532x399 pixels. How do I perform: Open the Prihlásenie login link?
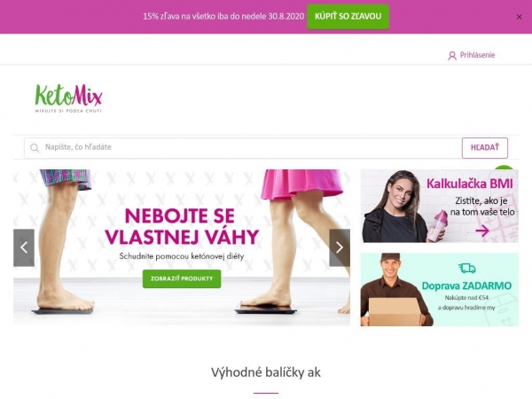pos(477,55)
